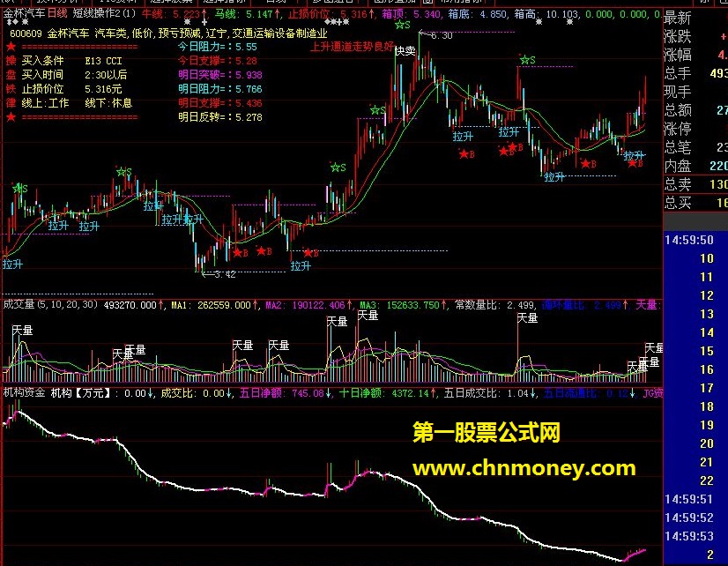Click the 明日支撑=:5.436 text
This screenshot has width=728, height=566.
[x=220, y=102]
